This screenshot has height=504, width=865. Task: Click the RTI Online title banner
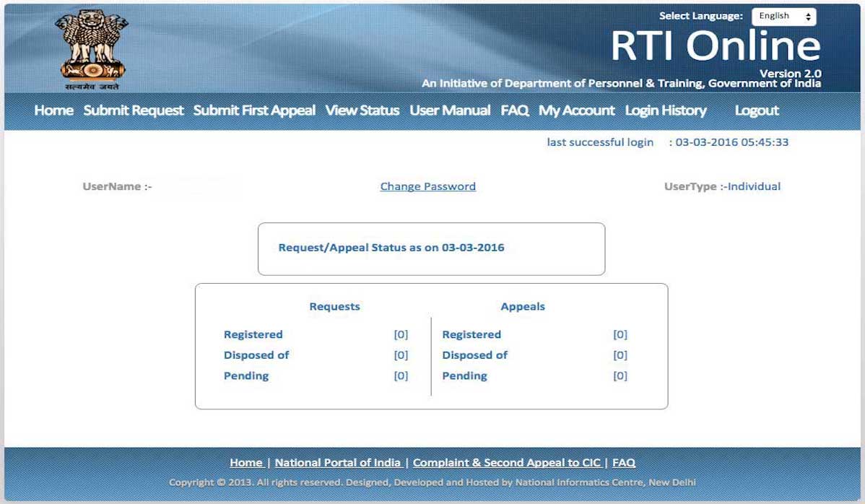715,46
